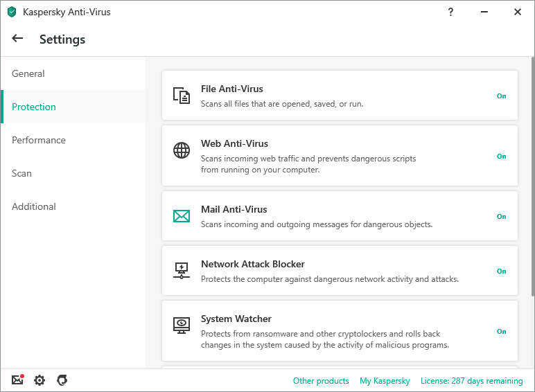Open the Scan settings section
Screen dimensions: 535x392
point(22,173)
